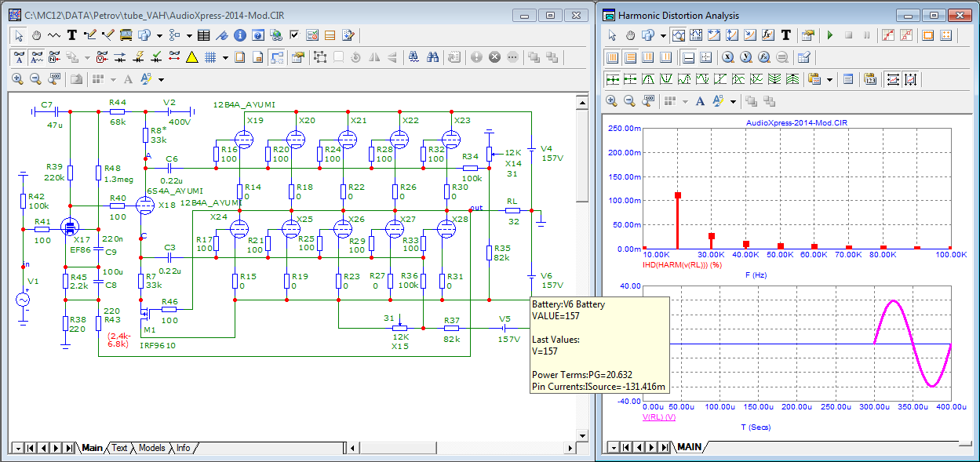This screenshot has height=462, width=980.
Task: Select the fx function tool in analysis toolbar
Action: pos(767,35)
